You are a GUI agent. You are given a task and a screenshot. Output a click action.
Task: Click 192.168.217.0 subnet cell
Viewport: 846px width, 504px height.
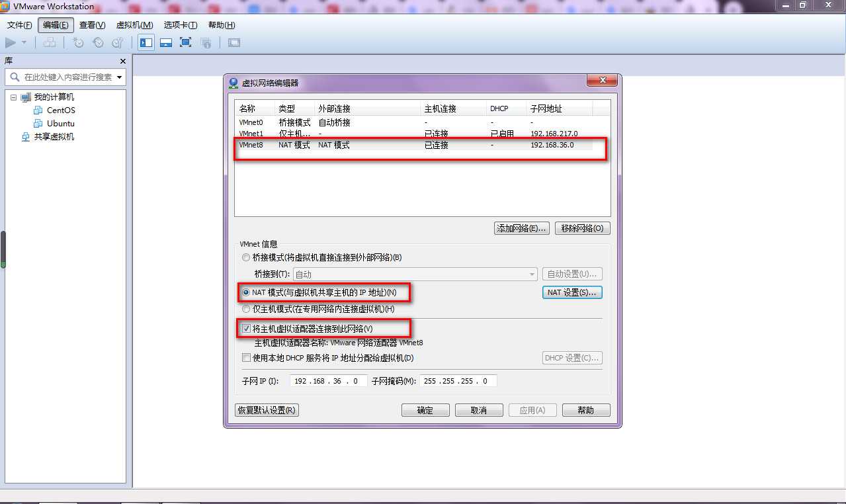pos(554,134)
